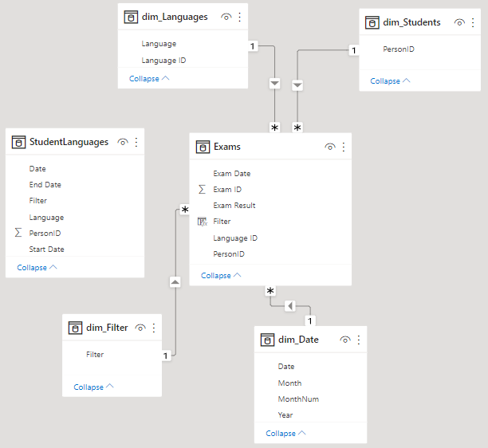Open more options for dim_Date table
This screenshot has width=488, height=448.
pyautogui.click(x=359, y=340)
